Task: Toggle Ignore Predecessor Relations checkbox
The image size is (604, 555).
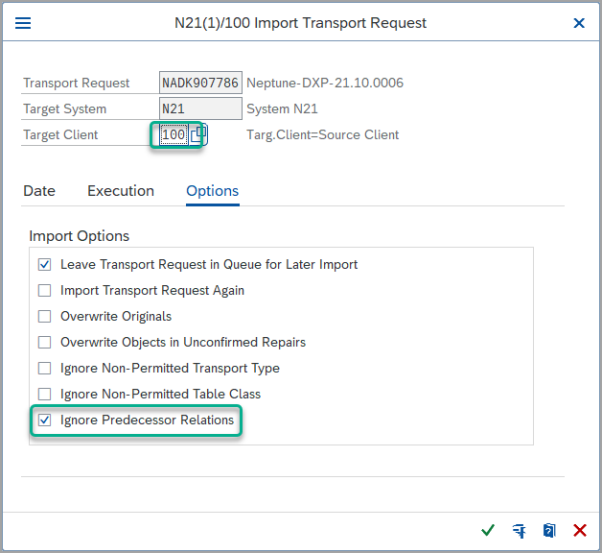Action: click(45, 421)
